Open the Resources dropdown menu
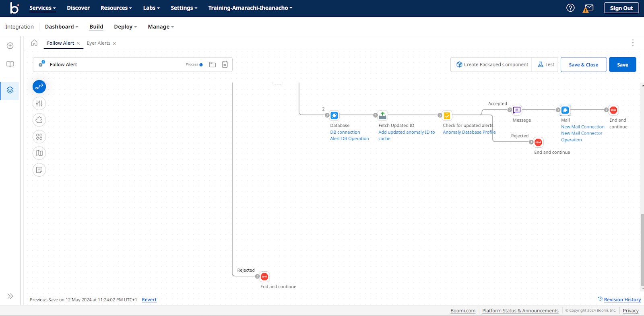Viewport: 644px width, 316px height. 116,8
